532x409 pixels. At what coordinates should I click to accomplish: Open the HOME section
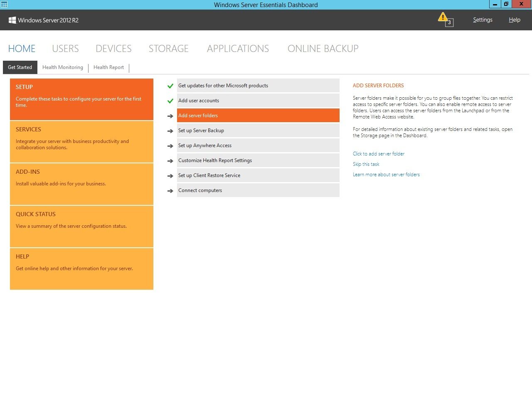(x=22, y=49)
